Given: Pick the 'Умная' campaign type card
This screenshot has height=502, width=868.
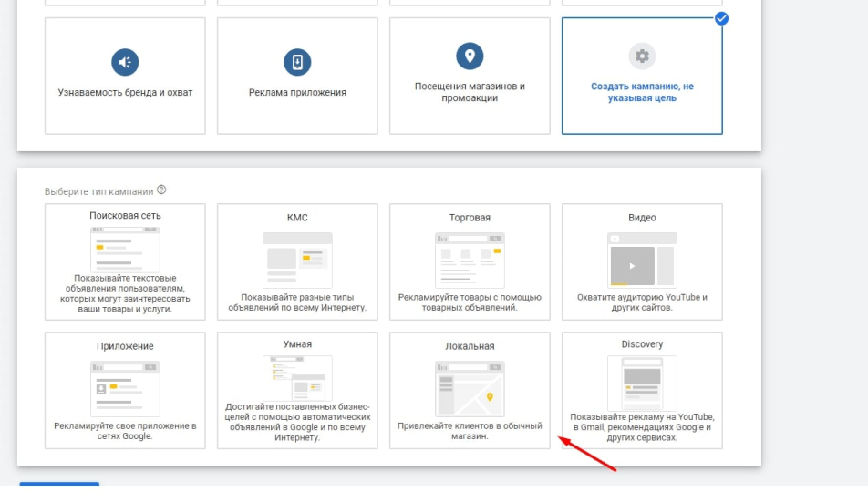Looking at the screenshot, I should click(x=297, y=390).
